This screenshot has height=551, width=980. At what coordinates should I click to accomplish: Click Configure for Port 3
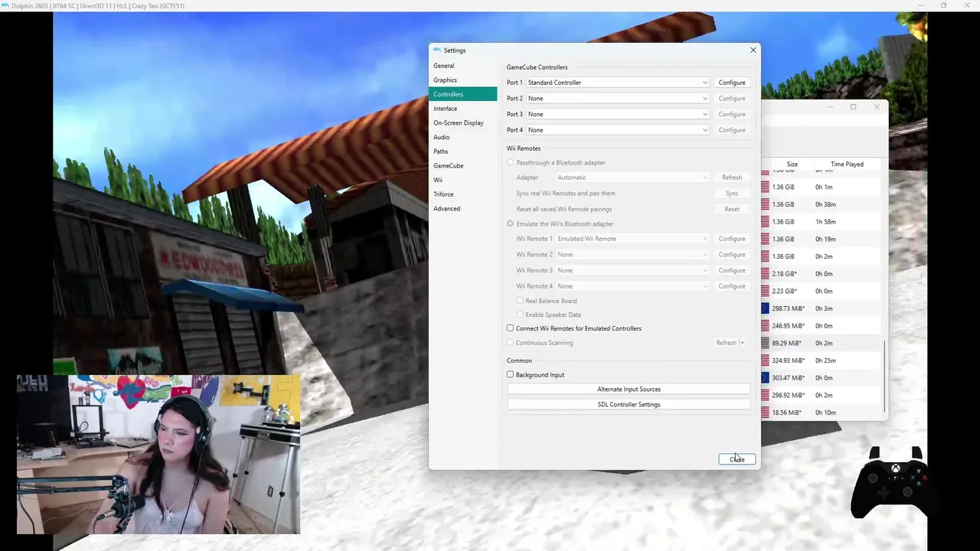pos(732,114)
